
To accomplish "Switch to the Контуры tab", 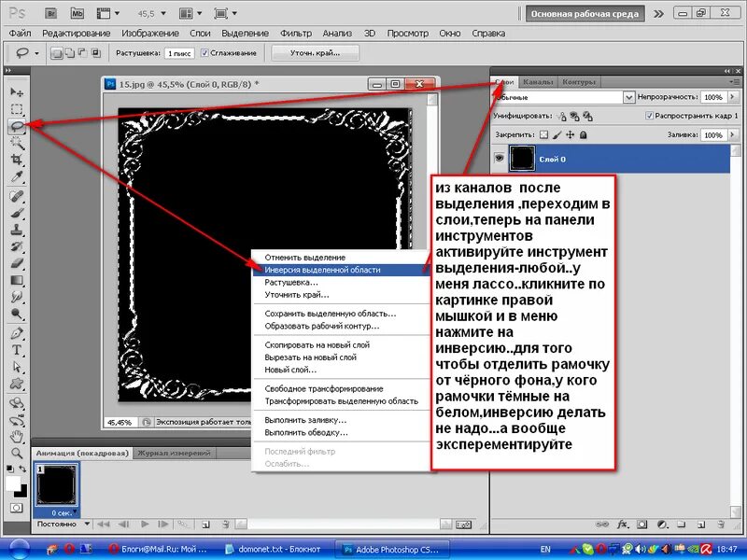I will point(579,82).
